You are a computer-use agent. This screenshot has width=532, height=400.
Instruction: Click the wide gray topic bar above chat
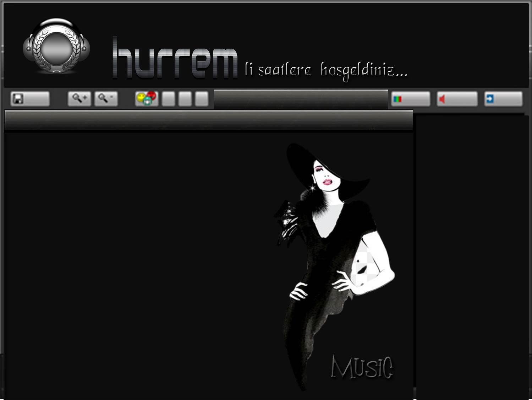209,120
